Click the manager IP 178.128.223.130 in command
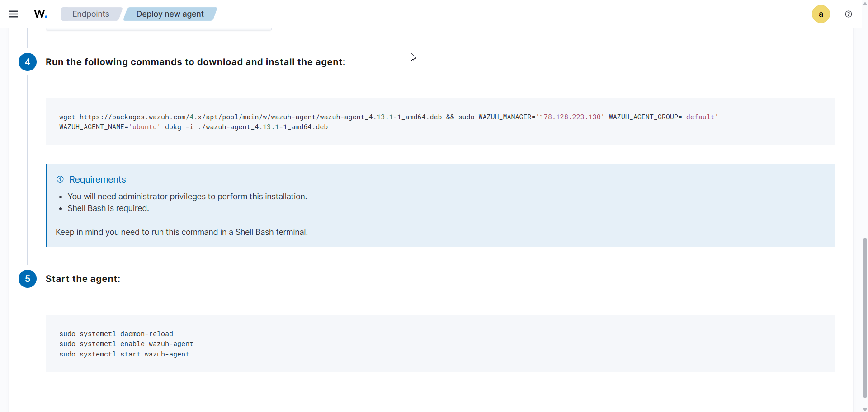The width and height of the screenshot is (868, 412). click(570, 117)
